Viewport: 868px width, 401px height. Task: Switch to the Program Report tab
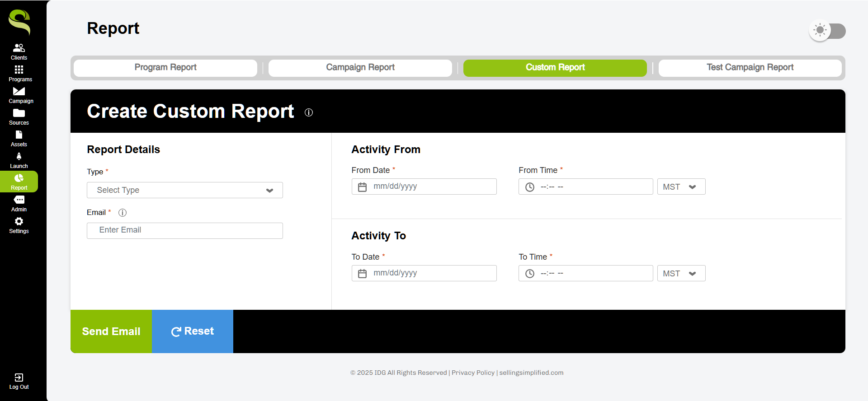point(165,68)
